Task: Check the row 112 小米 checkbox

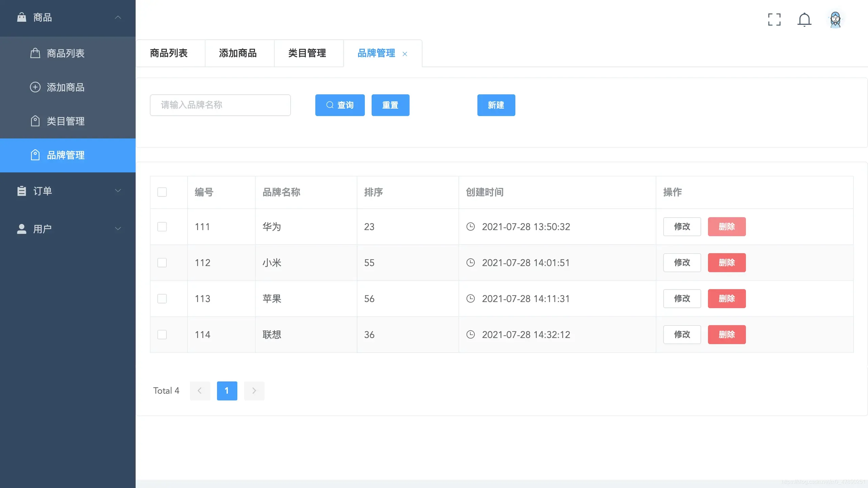Action: pyautogui.click(x=162, y=263)
